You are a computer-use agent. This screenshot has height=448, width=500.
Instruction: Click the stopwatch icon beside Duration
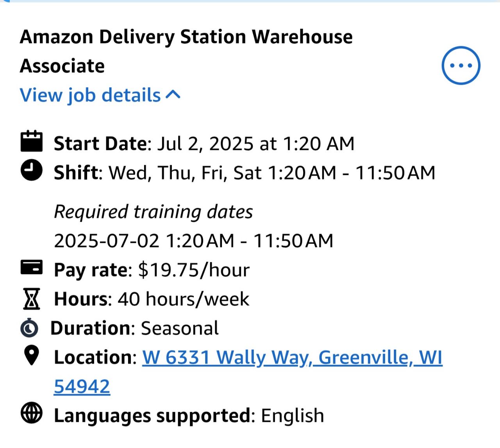29,328
